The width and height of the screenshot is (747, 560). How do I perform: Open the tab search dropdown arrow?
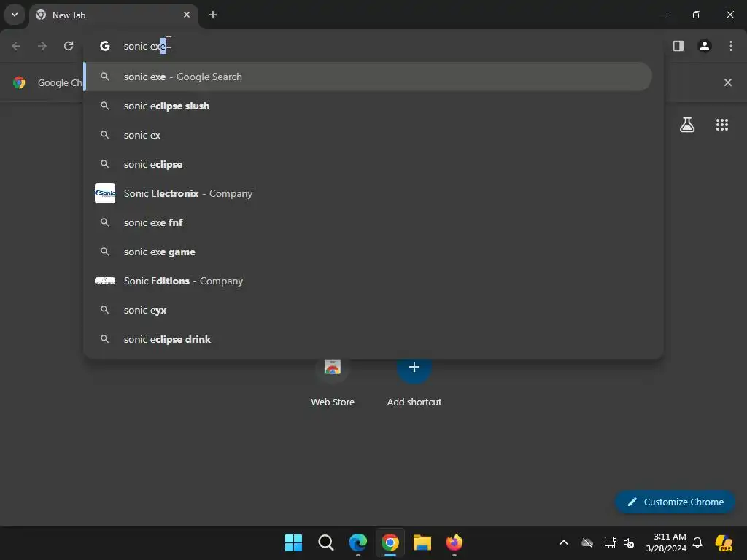[x=15, y=15]
